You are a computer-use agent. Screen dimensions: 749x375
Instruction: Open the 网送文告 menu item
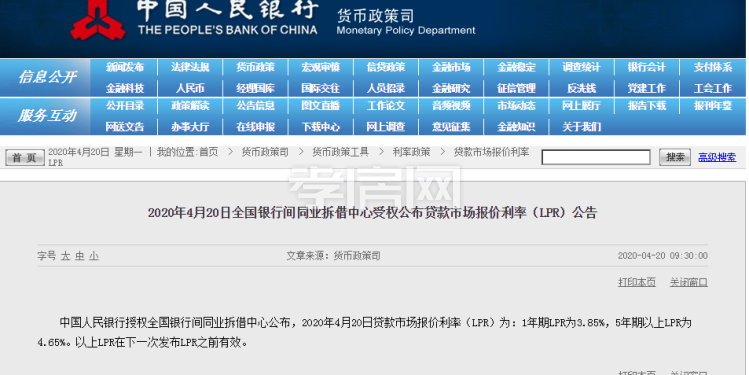[x=125, y=127]
